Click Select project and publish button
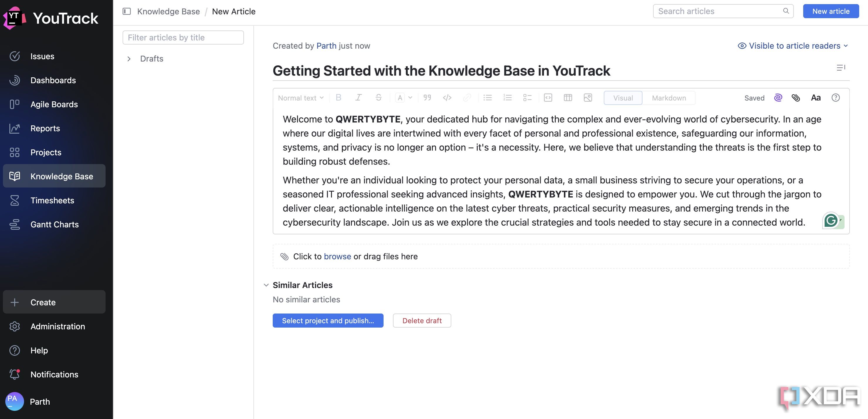This screenshot has height=419, width=868. pos(328,321)
